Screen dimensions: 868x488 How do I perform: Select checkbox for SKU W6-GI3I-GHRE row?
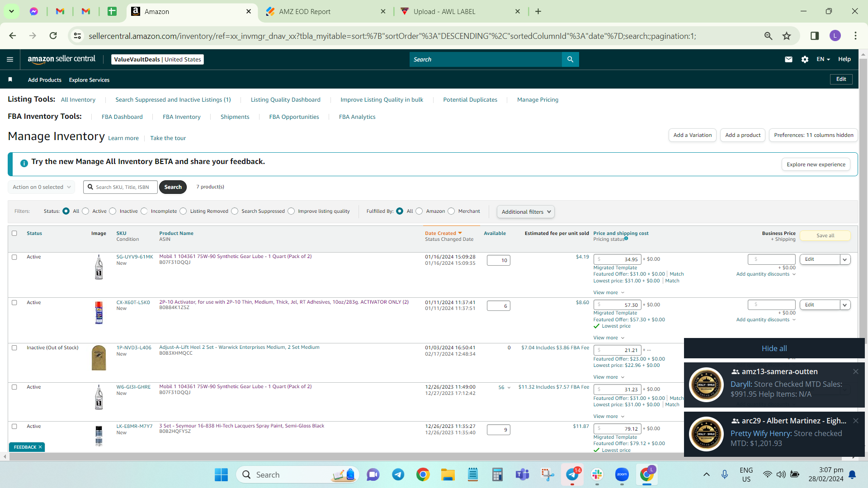click(14, 387)
